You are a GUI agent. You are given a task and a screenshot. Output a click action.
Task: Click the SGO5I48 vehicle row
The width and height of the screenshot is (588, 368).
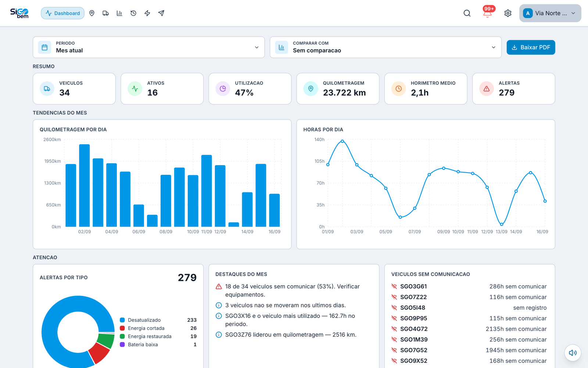(x=469, y=308)
